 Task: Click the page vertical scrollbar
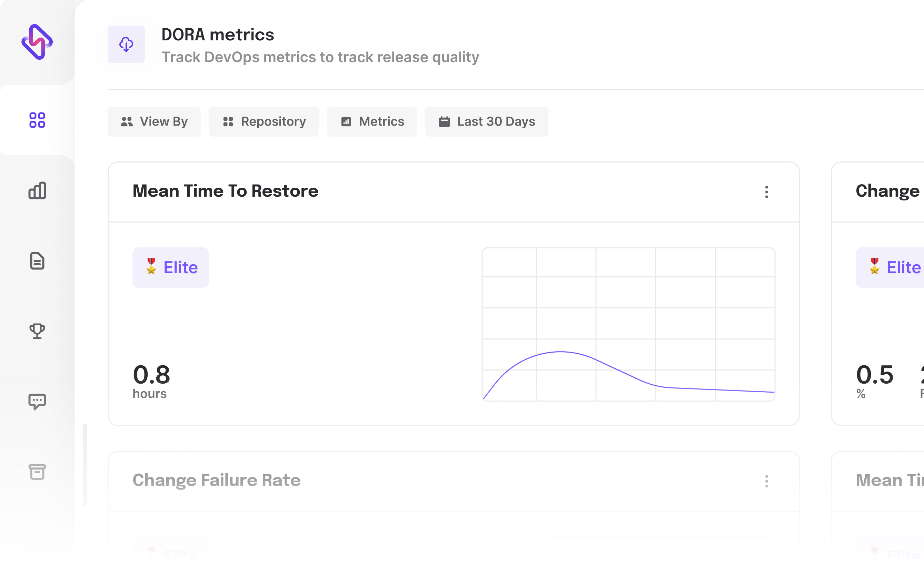coord(85,464)
